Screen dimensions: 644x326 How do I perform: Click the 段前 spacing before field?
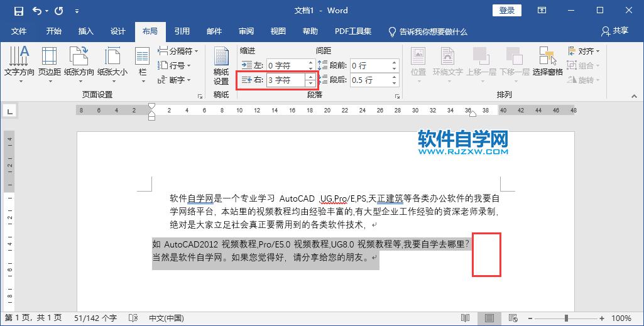pos(371,65)
